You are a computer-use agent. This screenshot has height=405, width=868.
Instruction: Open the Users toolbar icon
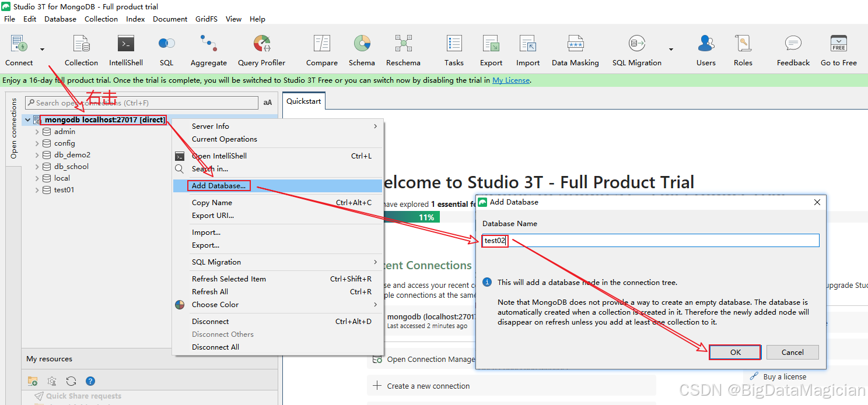coord(706,44)
